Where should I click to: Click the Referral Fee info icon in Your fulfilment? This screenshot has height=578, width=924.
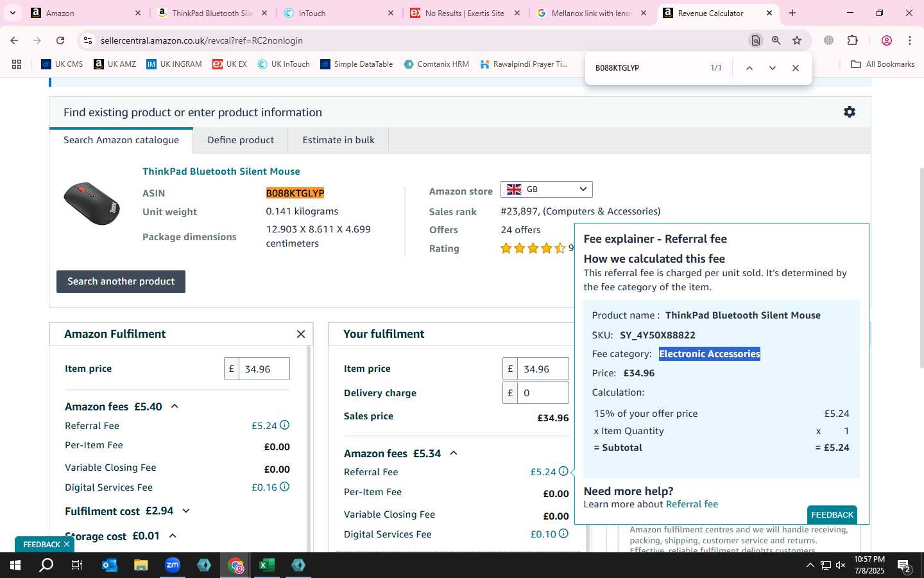(x=563, y=471)
